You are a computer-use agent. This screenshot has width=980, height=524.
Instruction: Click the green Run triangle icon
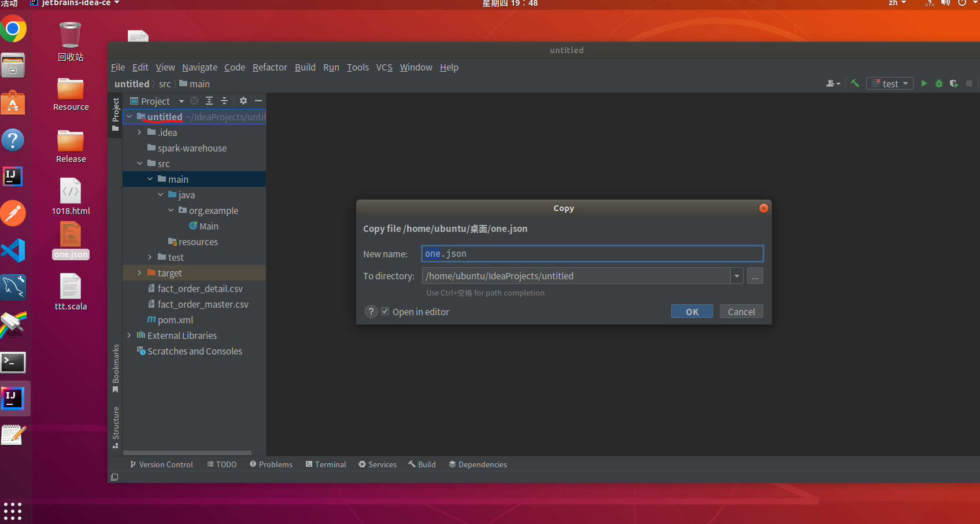[924, 84]
